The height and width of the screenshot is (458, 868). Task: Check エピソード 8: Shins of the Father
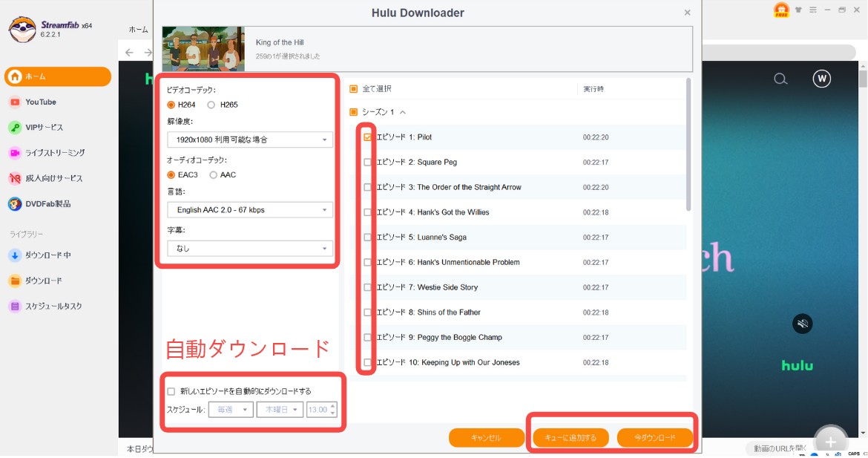coord(367,313)
